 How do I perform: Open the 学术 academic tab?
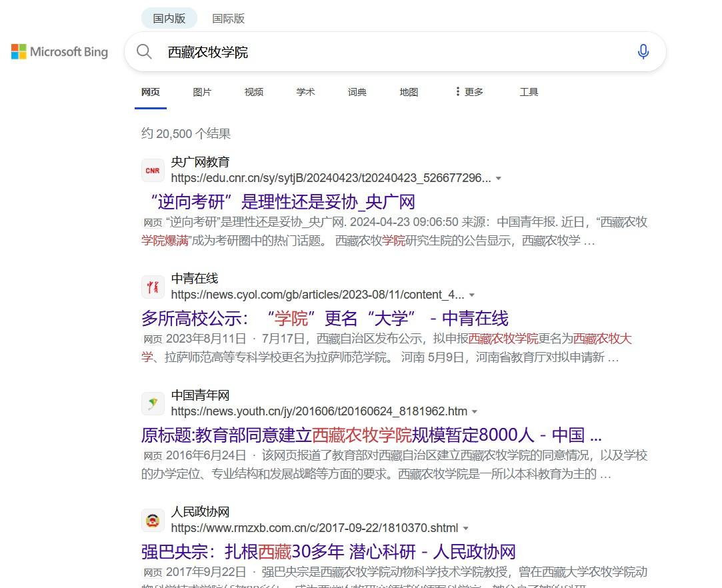coord(305,92)
